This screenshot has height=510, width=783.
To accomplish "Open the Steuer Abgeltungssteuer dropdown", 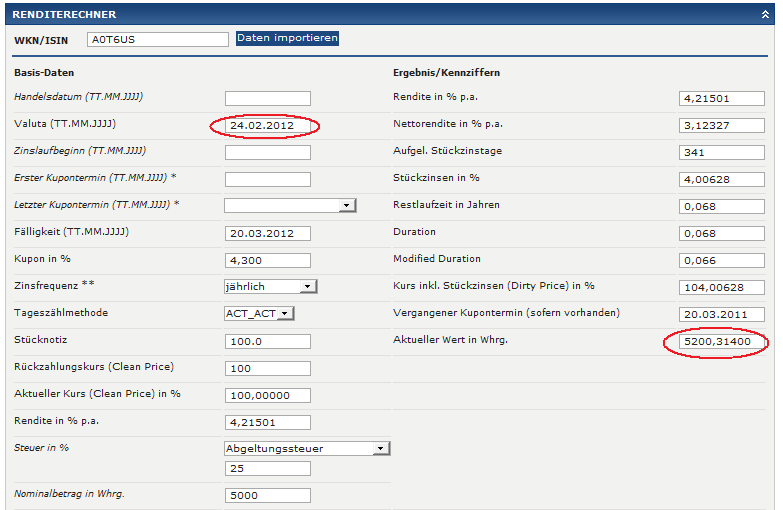I will point(306,449).
